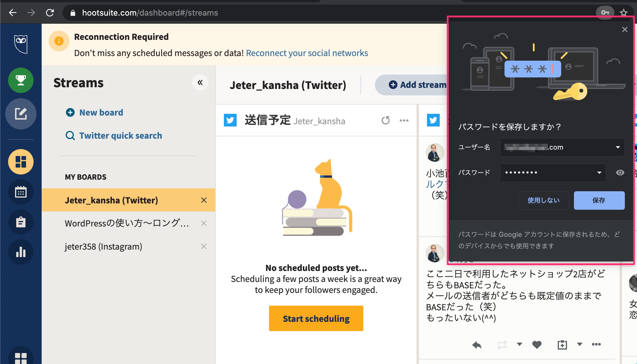Refresh the 送信予定 stream
The width and height of the screenshot is (637, 364).
(x=386, y=120)
